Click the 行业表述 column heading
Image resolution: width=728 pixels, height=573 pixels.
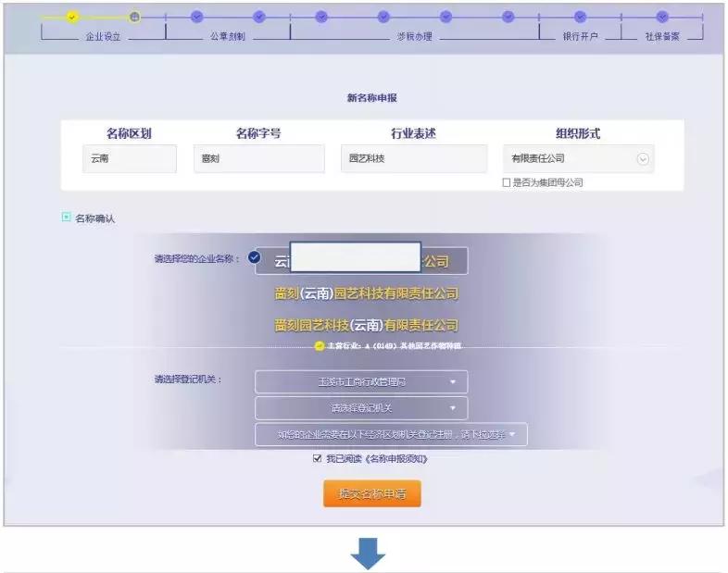point(413,133)
